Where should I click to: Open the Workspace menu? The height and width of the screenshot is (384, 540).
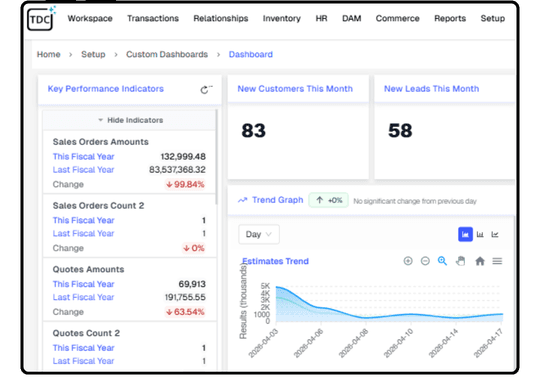[x=90, y=18]
